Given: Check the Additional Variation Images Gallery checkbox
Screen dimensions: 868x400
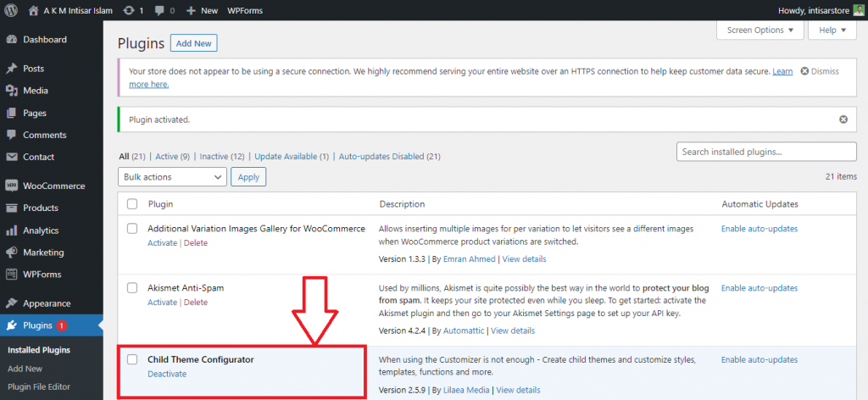Looking at the screenshot, I should [132, 229].
